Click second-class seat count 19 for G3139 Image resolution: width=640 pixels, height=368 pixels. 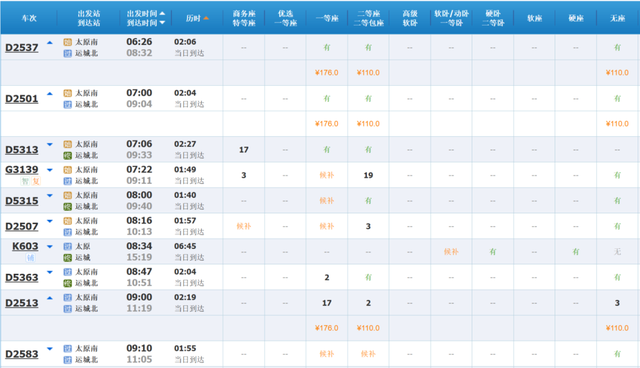(368, 175)
